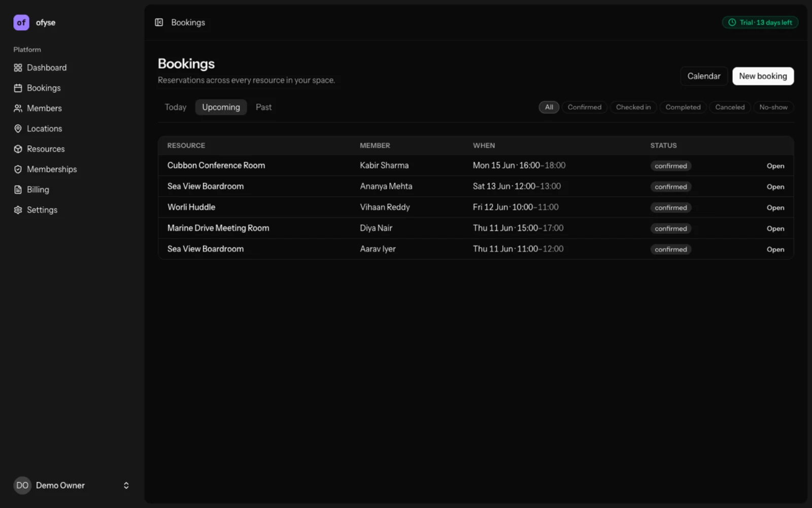Click member name Aarav Iyer
The width and height of the screenshot is (812, 508).
(378, 249)
